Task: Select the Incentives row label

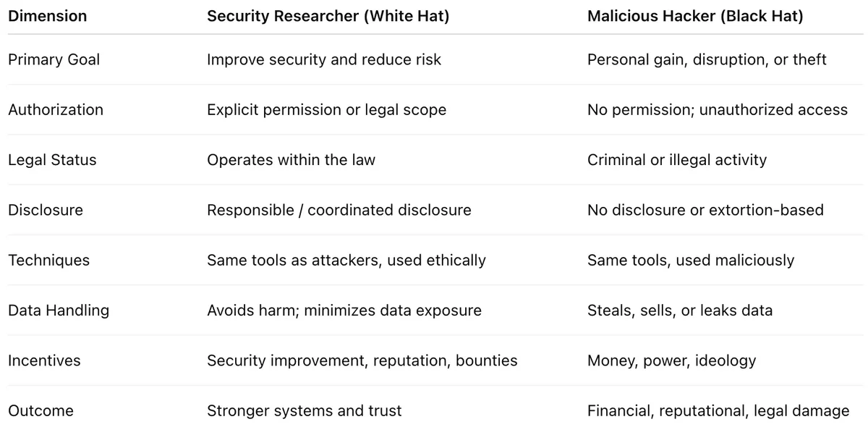Action: (44, 360)
